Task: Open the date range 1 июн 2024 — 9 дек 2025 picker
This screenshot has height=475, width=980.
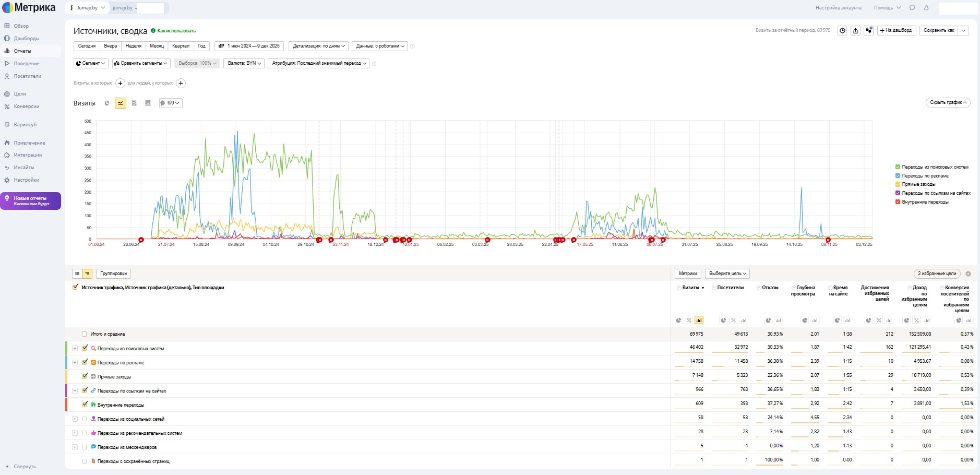Action: (x=249, y=46)
